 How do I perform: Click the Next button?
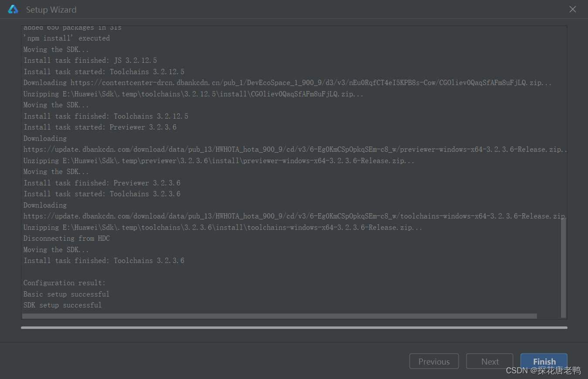489,361
